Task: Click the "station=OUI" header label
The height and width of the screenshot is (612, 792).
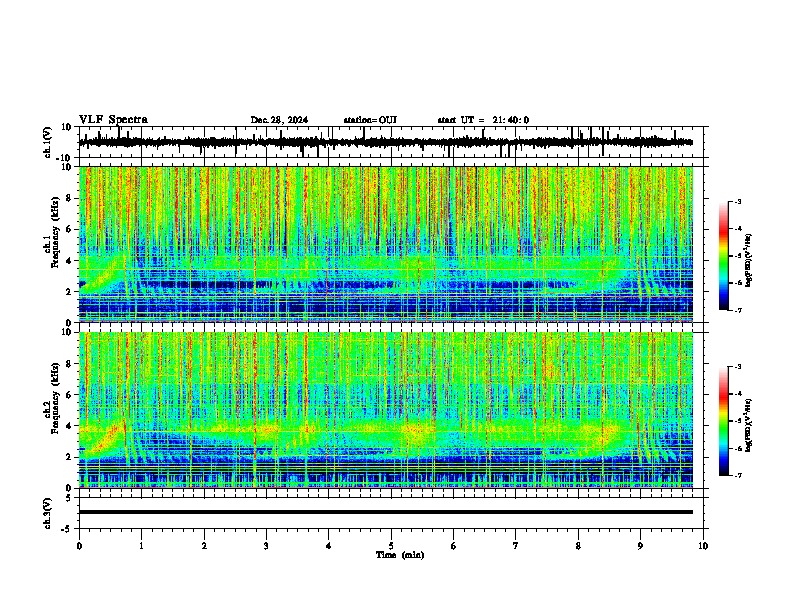Action: click(370, 120)
